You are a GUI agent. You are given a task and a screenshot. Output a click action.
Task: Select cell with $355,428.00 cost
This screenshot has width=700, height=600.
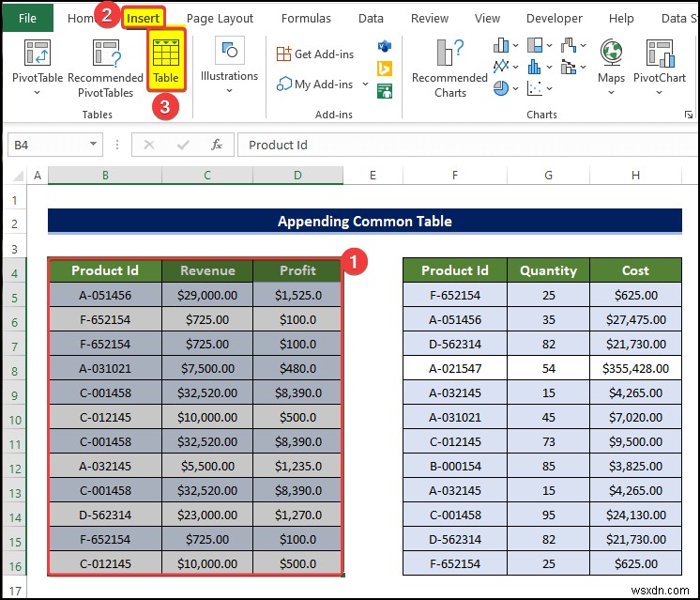pyautogui.click(x=635, y=368)
